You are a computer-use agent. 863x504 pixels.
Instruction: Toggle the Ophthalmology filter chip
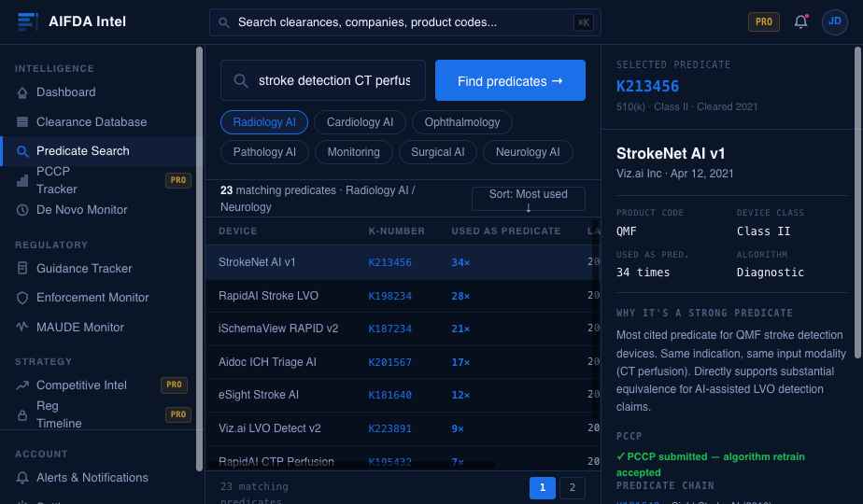click(x=461, y=122)
